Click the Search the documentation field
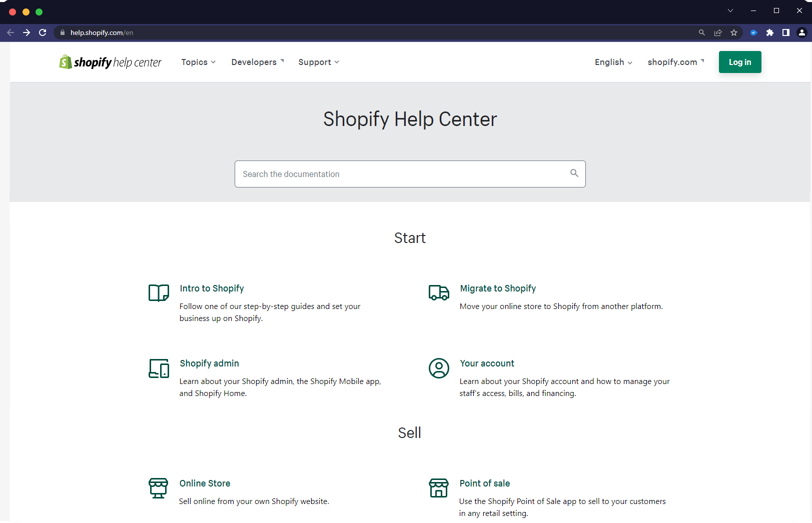The image size is (812, 523). pyautogui.click(x=410, y=174)
